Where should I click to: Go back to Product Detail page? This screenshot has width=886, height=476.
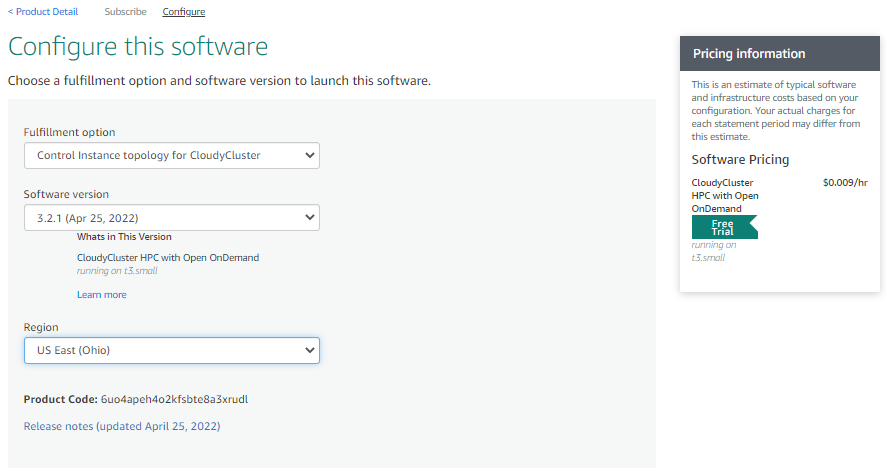click(43, 11)
